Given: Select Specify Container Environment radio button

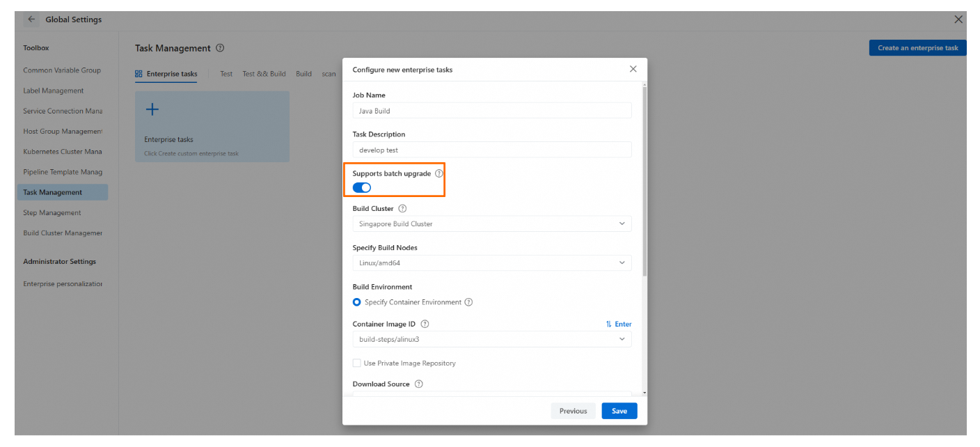Looking at the screenshot, I should (x=357, y=302).
